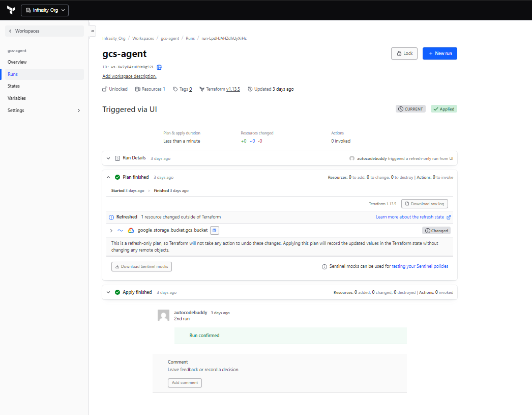This screenshot has height=415, width=532.
Task: Click the CURRENT status badge
Action: click(410, 109)
